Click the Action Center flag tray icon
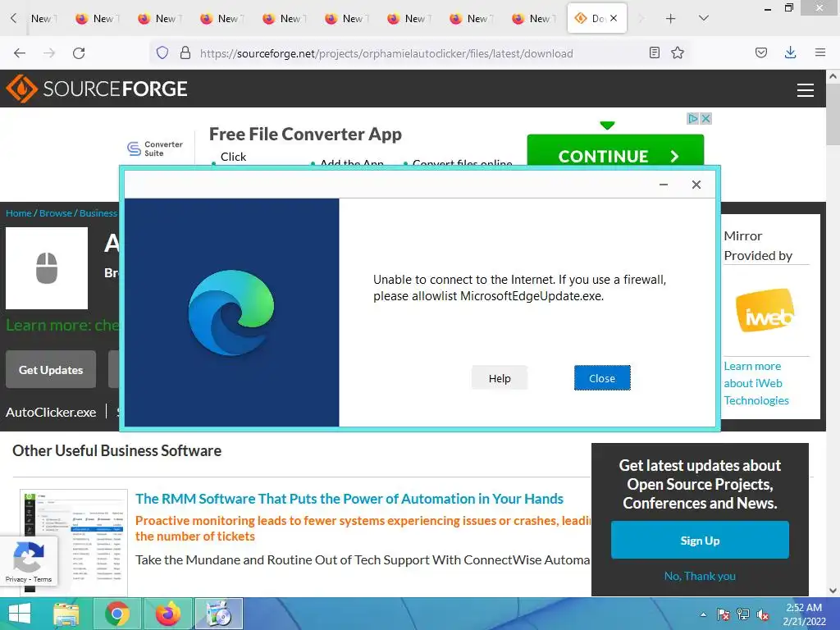 click(724, 614)
